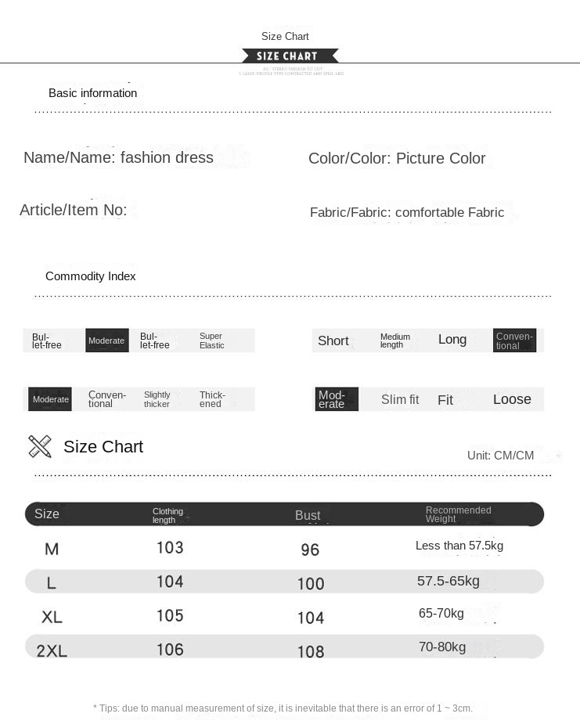Click the black SIZE CHART ribbon banner
The height and width of the screenshot is (728, 580).
click(290, 56)
